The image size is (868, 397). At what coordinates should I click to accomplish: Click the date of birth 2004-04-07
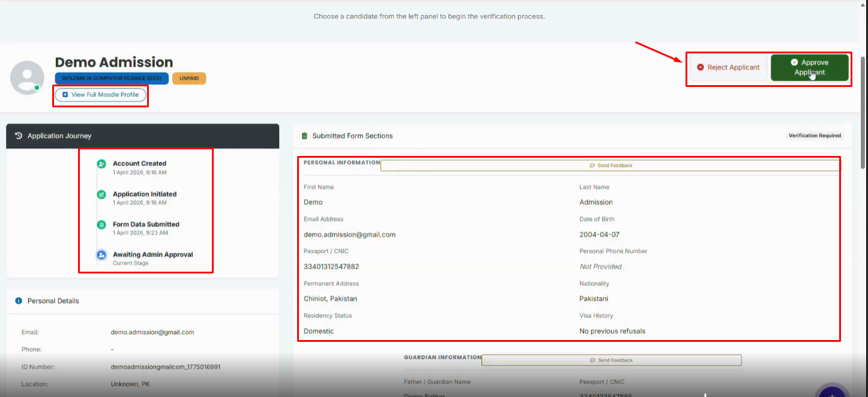(x=600, y=234)
